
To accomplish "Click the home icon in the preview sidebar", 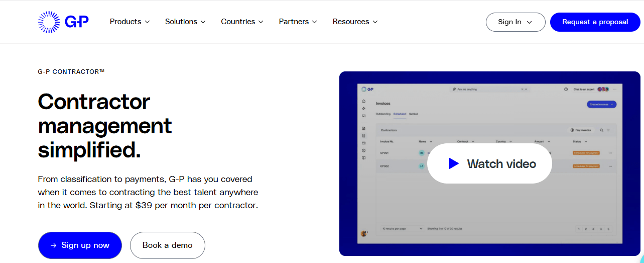I will point(363,101).
